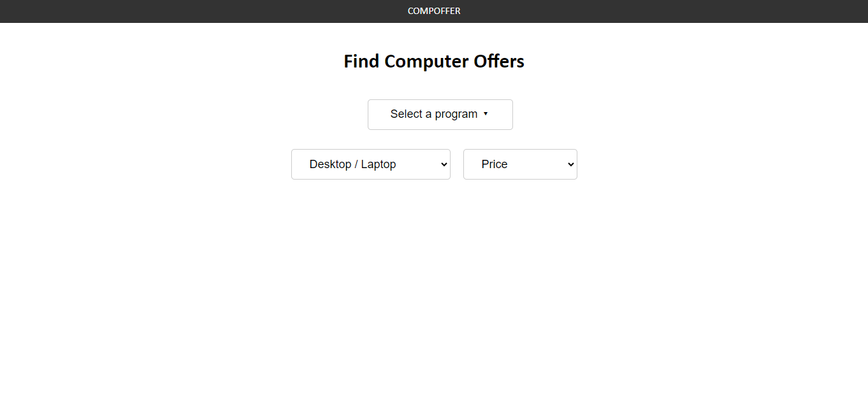The image size is (868, 405).
Task: Click the arrow icon in Desktop / Laptop box
Action: [x=443, y=164]
